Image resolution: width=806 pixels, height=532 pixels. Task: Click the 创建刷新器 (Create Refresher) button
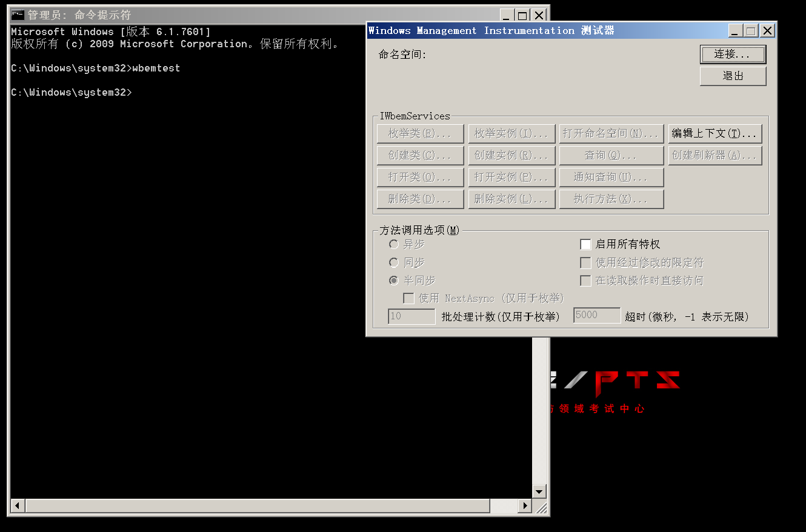[x=715, y=155]
